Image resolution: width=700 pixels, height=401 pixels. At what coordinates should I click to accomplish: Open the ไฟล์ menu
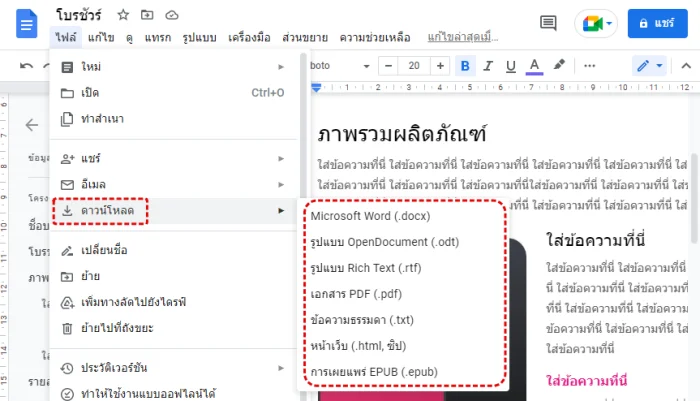coord(66,38)
